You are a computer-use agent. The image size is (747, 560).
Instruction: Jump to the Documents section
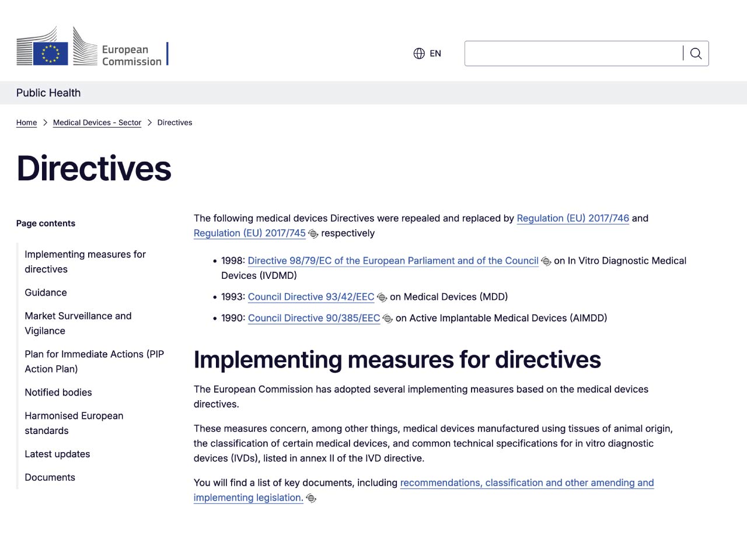50,478
